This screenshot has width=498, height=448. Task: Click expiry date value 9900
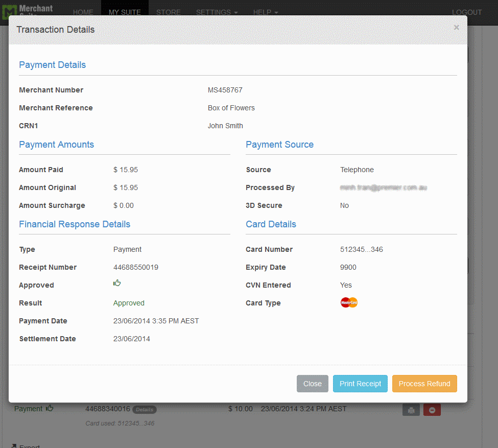pyautogui.click(x=348, y=267)
